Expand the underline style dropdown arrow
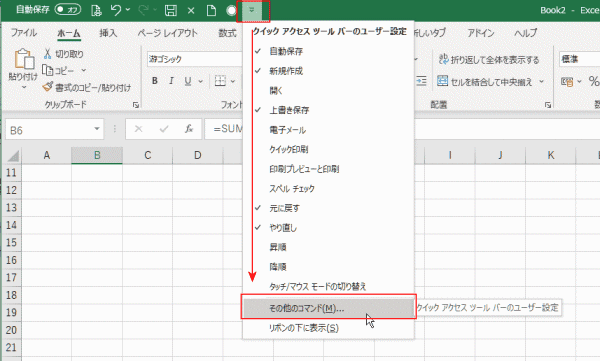The width and height of the screenshot is (600, 361). click(201, 81)
